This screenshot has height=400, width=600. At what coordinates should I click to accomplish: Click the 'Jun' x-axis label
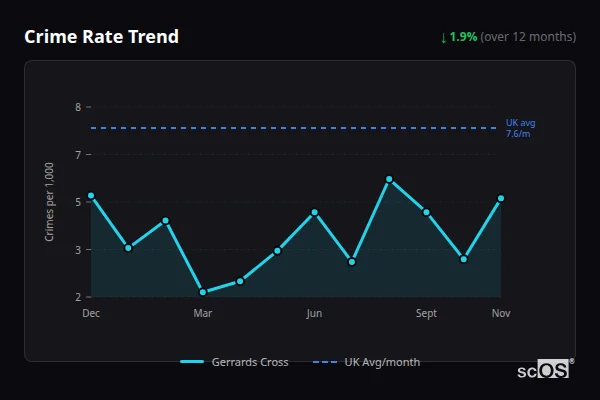pos(314,313)
